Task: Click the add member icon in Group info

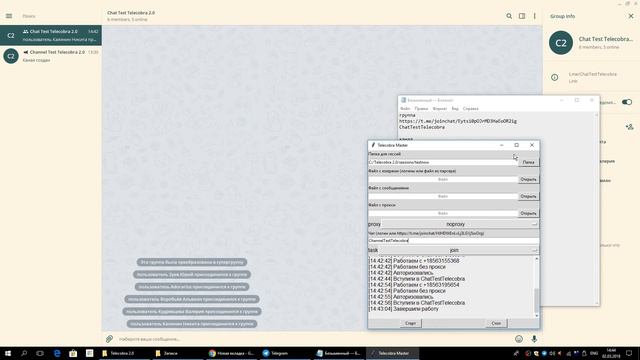Action: coord(629,127)
